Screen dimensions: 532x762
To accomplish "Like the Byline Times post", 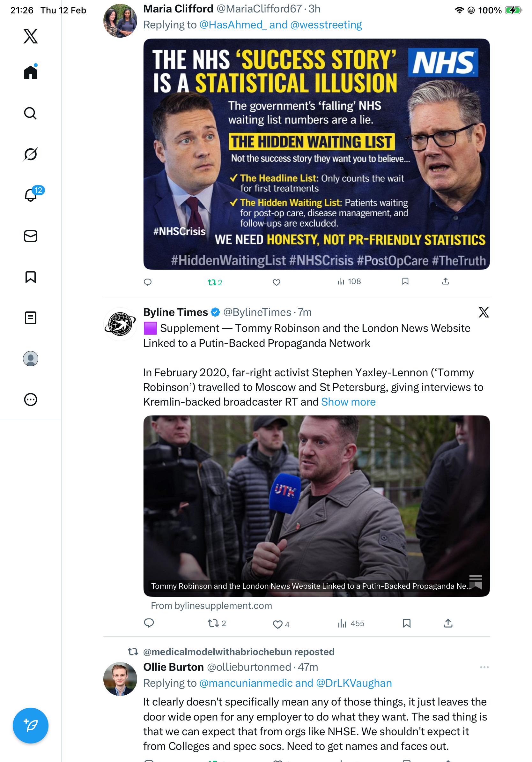I will [277, 624].
